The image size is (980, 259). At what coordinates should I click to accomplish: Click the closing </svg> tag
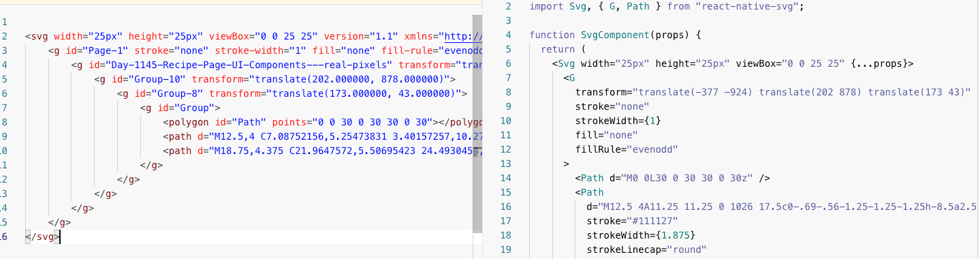click(42, 237)
